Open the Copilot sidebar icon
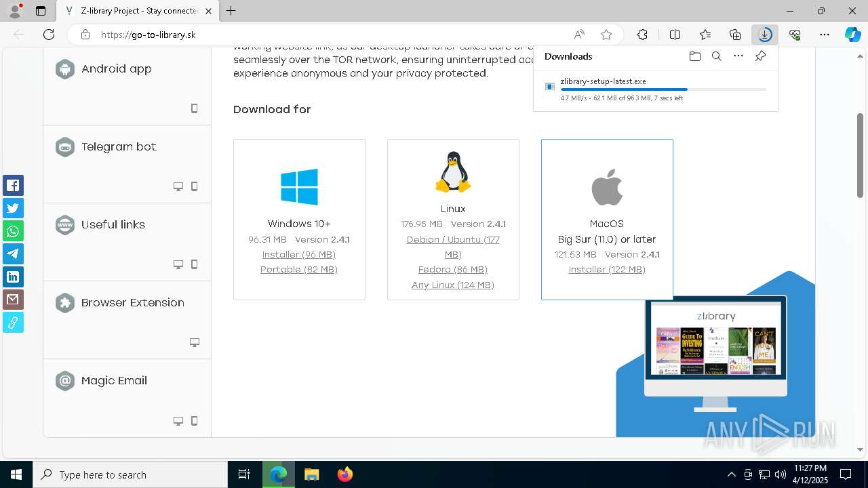 852,35
